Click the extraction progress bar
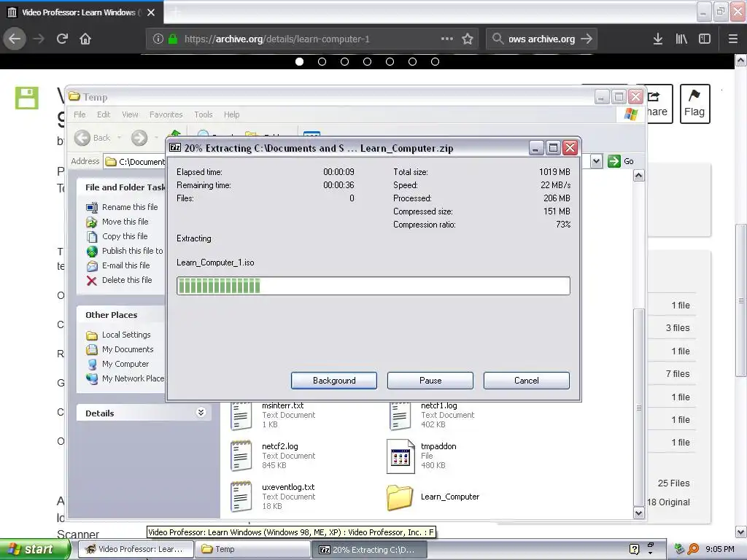The image size is (747, 560). (x=373, y=286)
